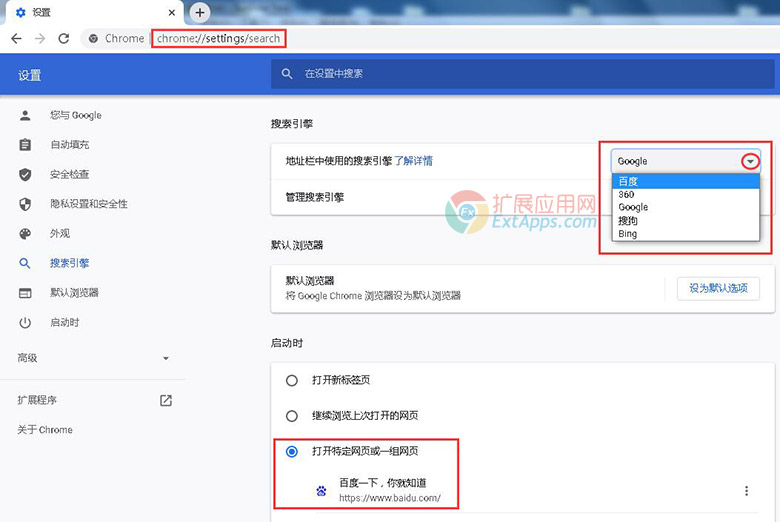780x522 pixels.
Task: Click the clipboard icon for 自动填充
Action: pos(25,145)
